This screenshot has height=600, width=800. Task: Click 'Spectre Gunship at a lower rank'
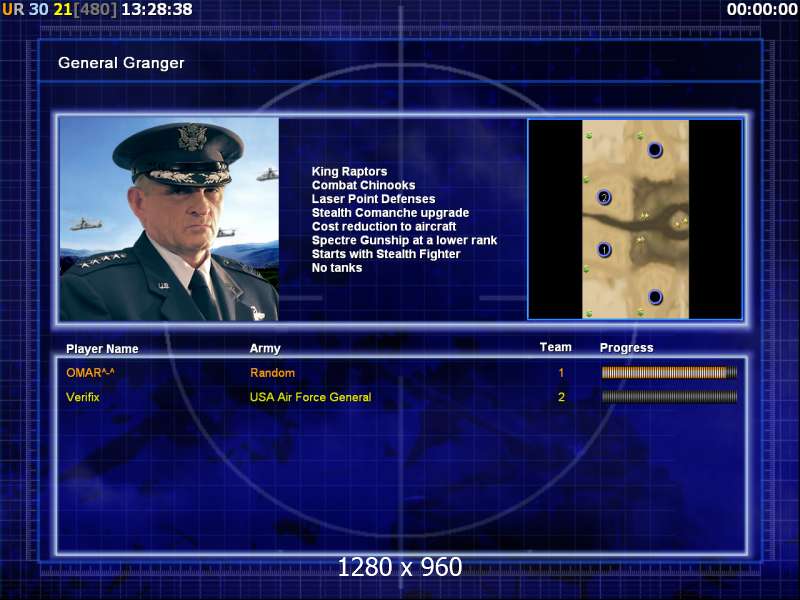(404, 240)
